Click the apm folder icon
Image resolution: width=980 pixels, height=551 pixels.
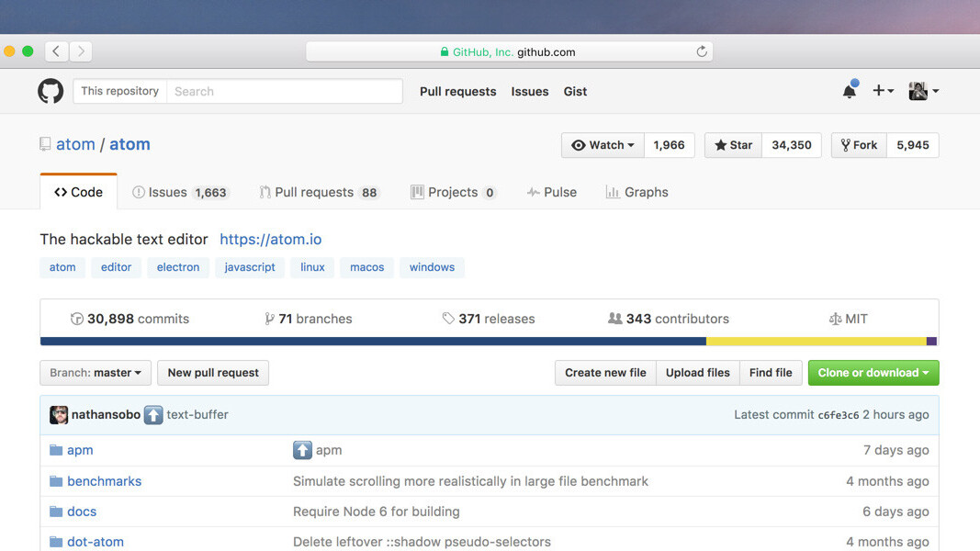(x=56, y=450)
